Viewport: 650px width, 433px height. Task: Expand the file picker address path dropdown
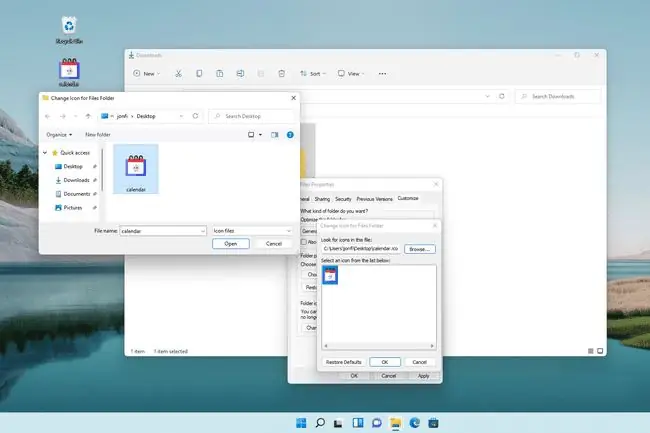(181, 116)
